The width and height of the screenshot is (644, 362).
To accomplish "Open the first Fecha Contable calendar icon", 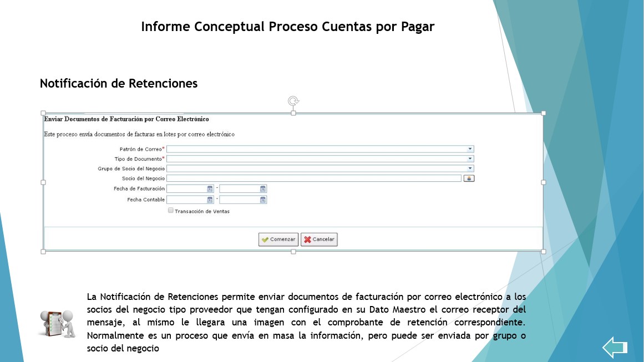I will tap(210, 200).
